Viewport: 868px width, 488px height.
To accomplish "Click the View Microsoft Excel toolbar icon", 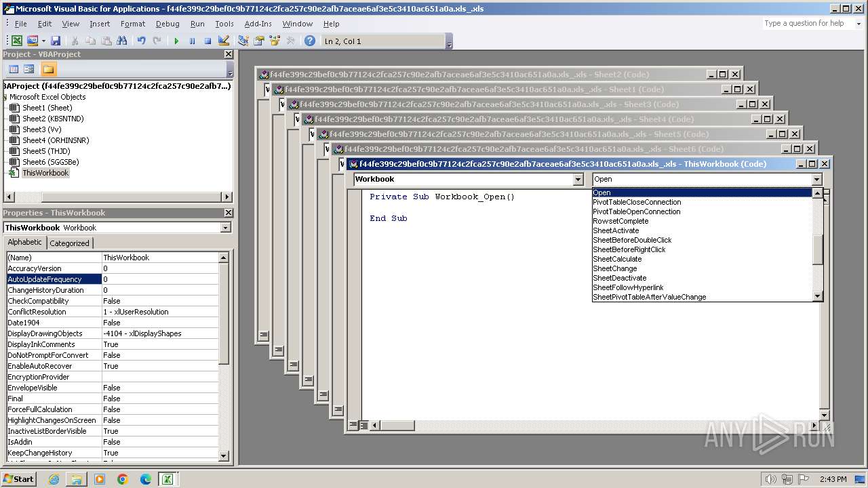I will [17, 41].
